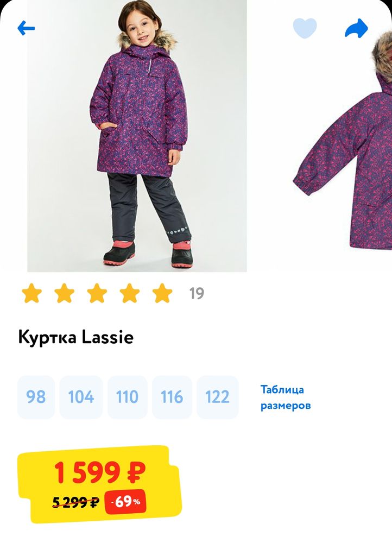Image resolution: width=392 pixels, height=543 pixels.
Task: Choose size 110
Action: pos(128,397)
